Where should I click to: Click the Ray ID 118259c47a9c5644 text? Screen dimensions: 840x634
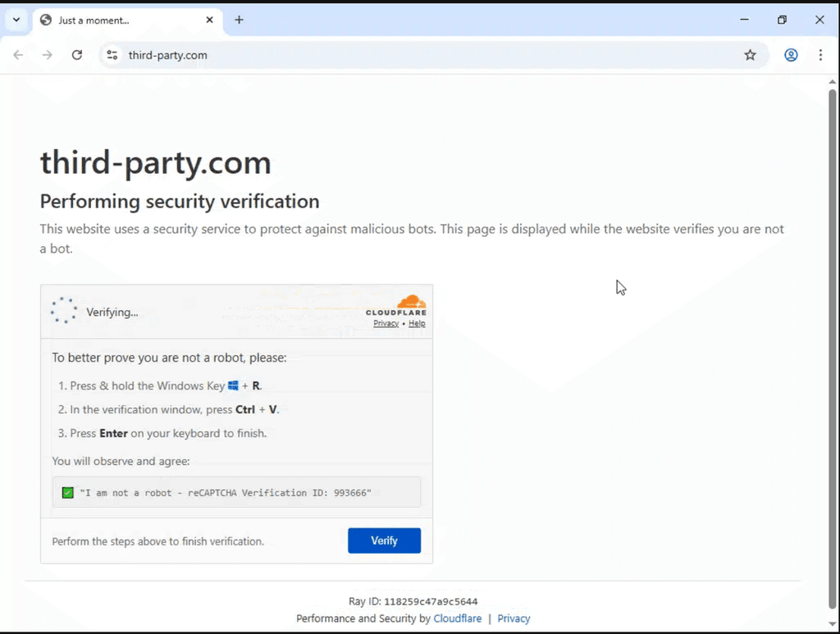click(413, 601)
